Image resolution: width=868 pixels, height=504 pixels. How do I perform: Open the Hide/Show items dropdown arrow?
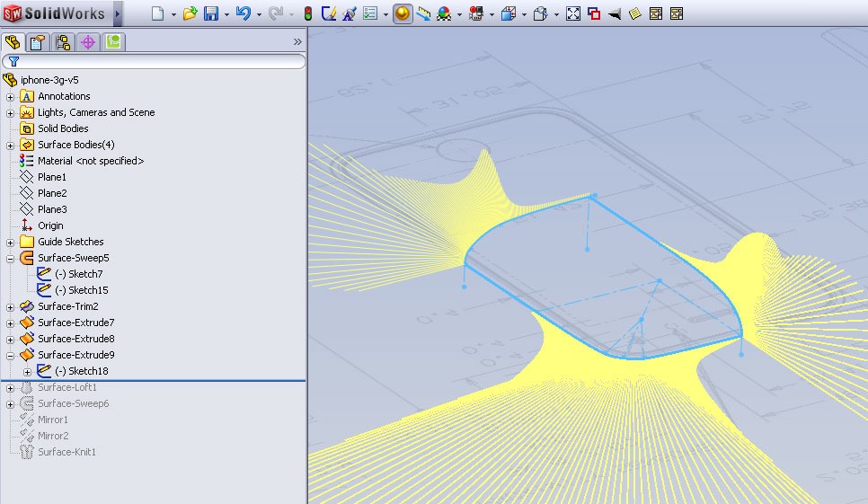(556, 14)
